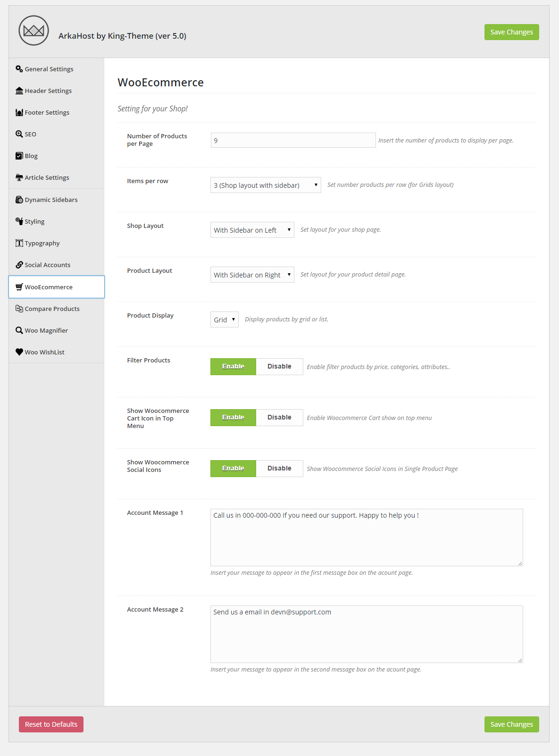The width and height of the screenshot is (559, 756).
Task: Click the General Settings gears icon
Action: click(x=19, y=69)
